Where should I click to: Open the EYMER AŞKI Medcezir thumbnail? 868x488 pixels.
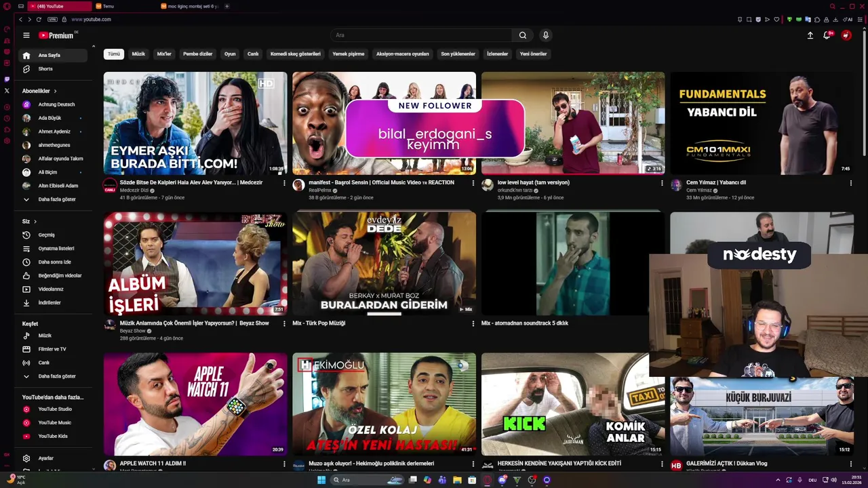(195, 123)
